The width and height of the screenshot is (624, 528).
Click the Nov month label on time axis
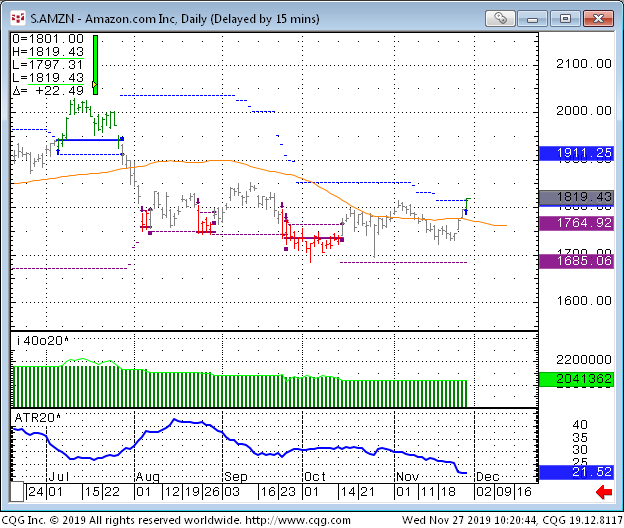tap(408, 477)
